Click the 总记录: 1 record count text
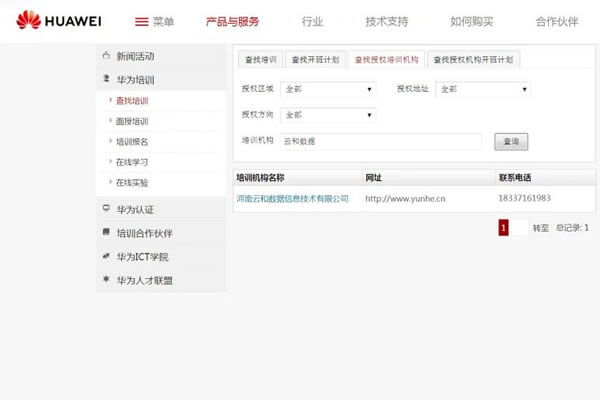This screenshot has width=600, height=400. click(x=572, y=228)
